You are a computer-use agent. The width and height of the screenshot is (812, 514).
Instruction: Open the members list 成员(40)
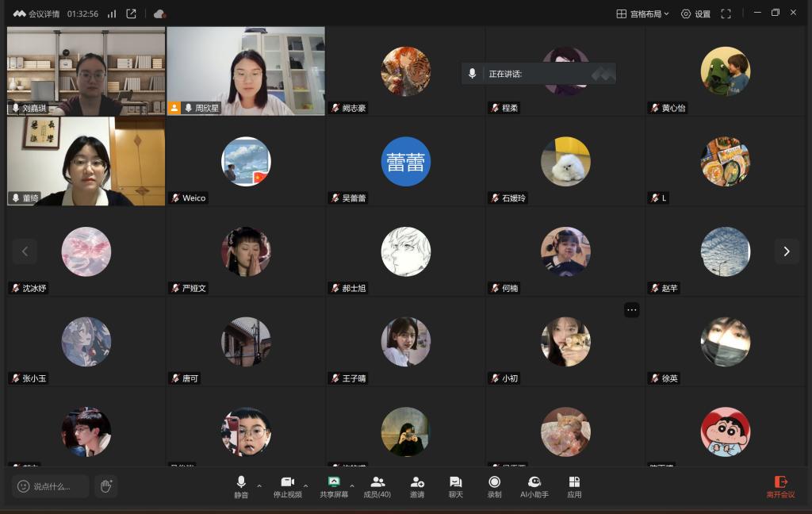pos(377,486)
